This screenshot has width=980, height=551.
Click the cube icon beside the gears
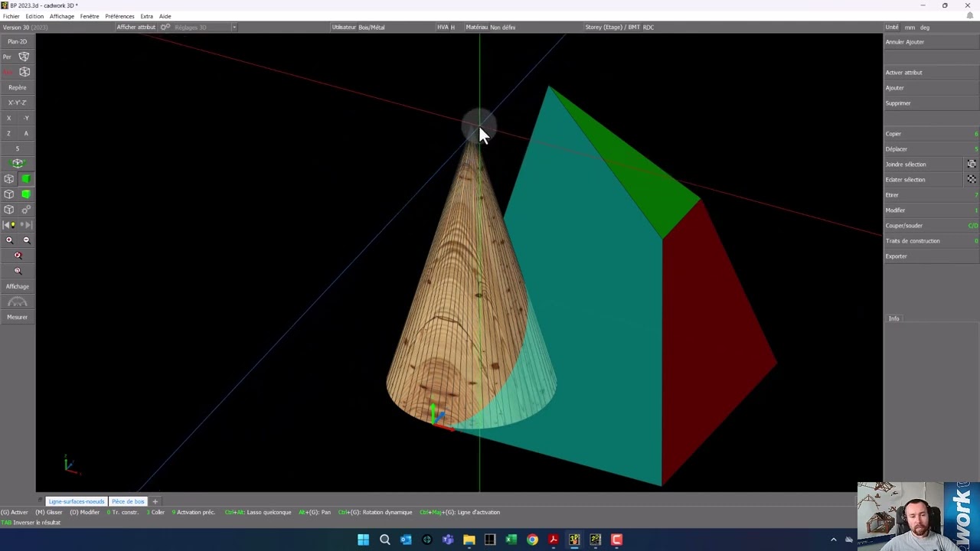[x=8, y=210]
